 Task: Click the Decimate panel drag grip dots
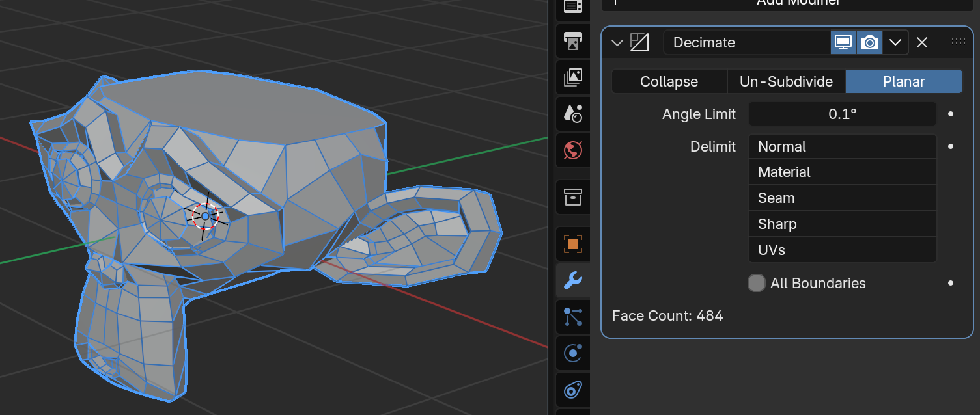click(959, 41)
